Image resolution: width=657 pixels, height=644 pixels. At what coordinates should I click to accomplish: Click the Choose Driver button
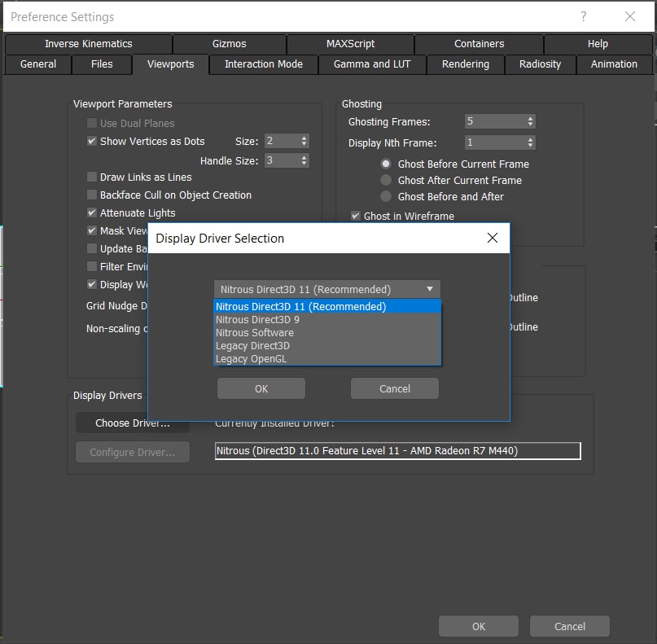(133, 423)
